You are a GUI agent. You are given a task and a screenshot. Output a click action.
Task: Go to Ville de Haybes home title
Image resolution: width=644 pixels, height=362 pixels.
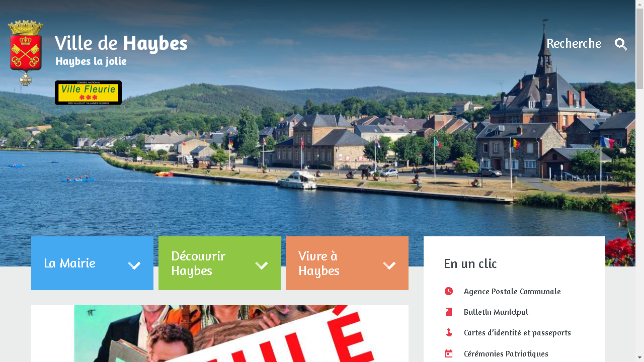121,44
